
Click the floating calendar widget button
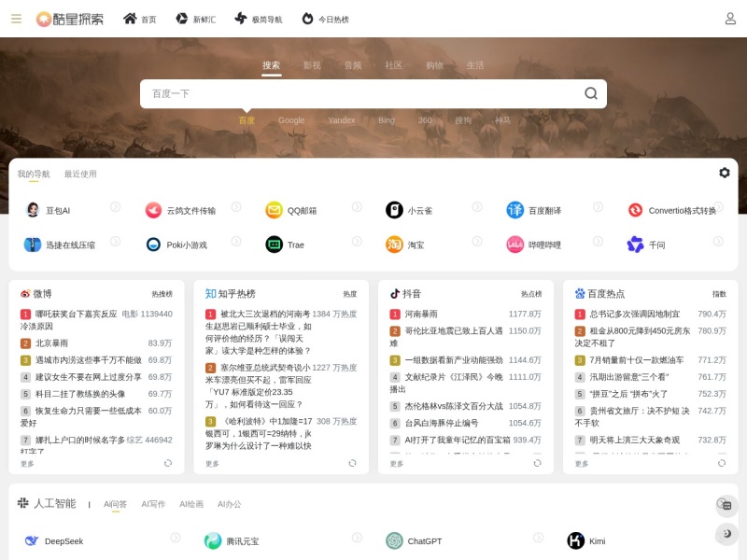point(726,505)
